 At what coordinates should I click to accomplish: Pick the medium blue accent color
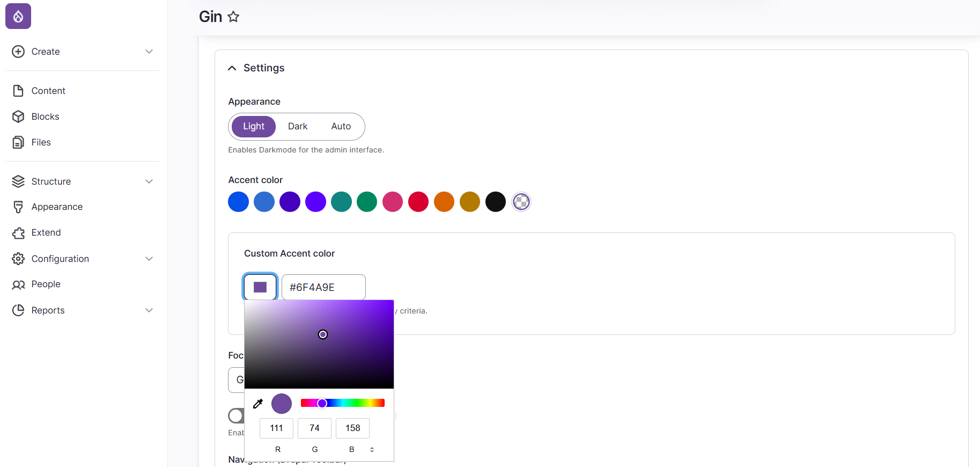pyautogui.click(x=264, y=202)
